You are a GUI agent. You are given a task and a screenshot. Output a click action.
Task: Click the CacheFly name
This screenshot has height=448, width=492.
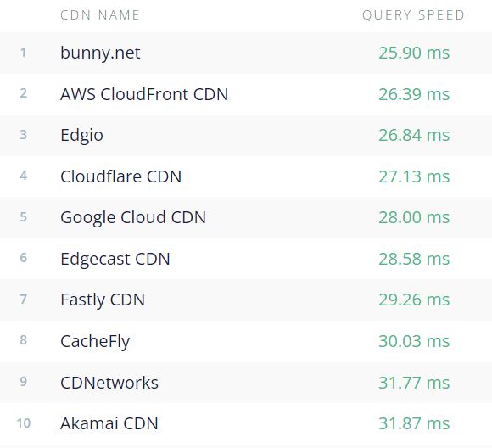[95, 342]
